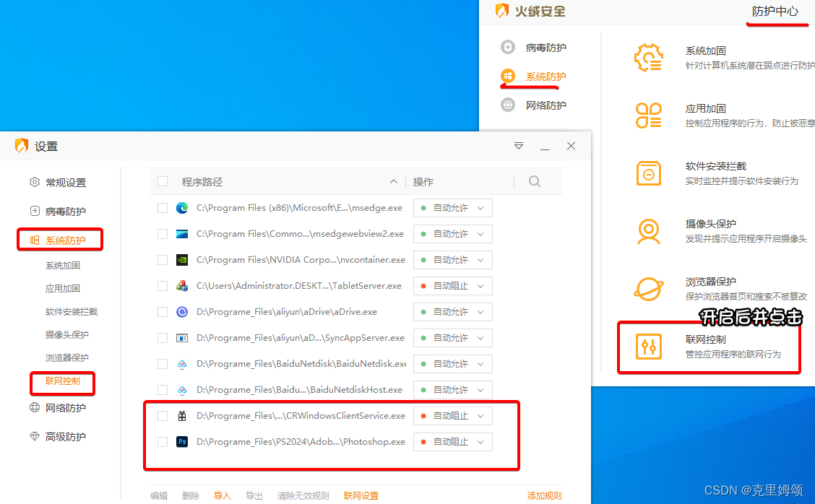Open the 自动阻止 dropdown for TabletServer.exe
The image size is (815, 504).
click(x=453, y=286)
